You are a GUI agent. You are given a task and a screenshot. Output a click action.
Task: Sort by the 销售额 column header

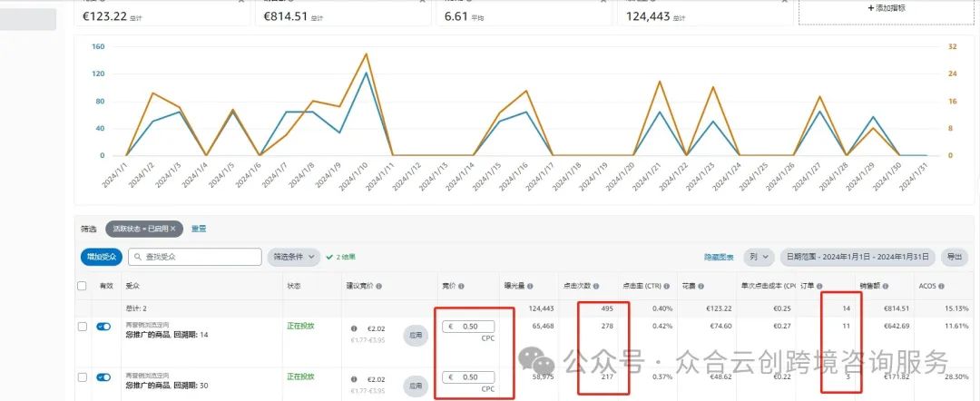click(869, 286)
